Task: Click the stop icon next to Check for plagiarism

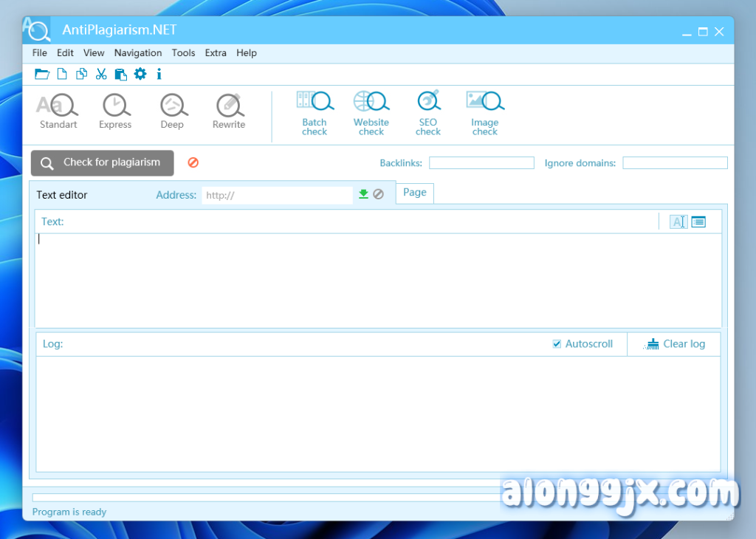Action: tap(193, 162)
